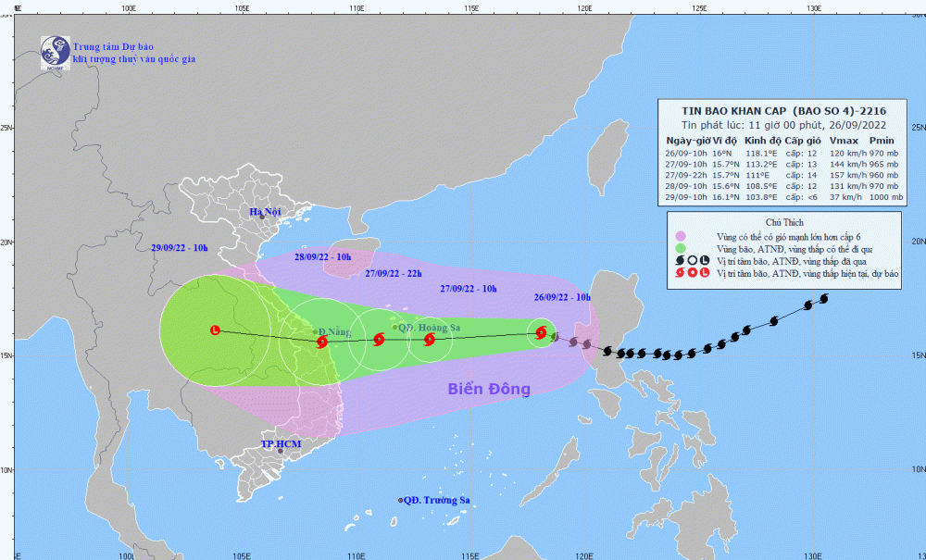The image size is (926, 560).
Task: Select the current storm position icon for 26/09/22
Action: coord(541,333)
